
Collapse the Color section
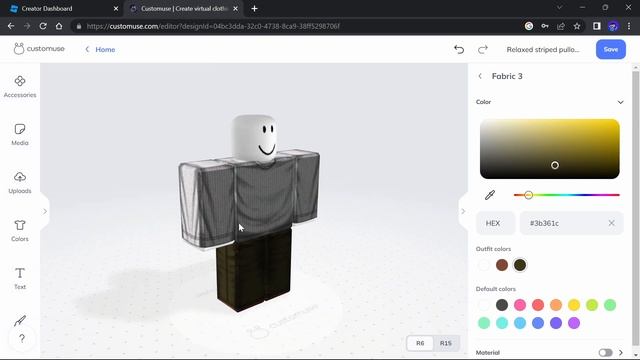620,102
